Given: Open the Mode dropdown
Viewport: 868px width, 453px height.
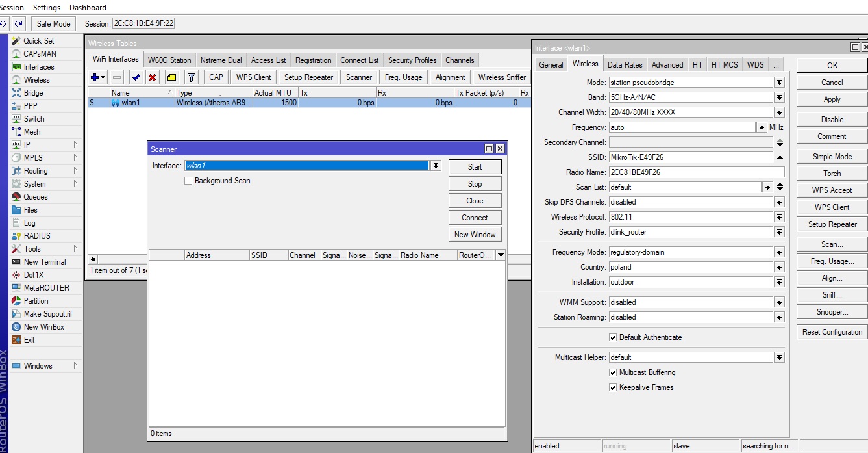Looking at the screenshot, I should coord(779,83).
